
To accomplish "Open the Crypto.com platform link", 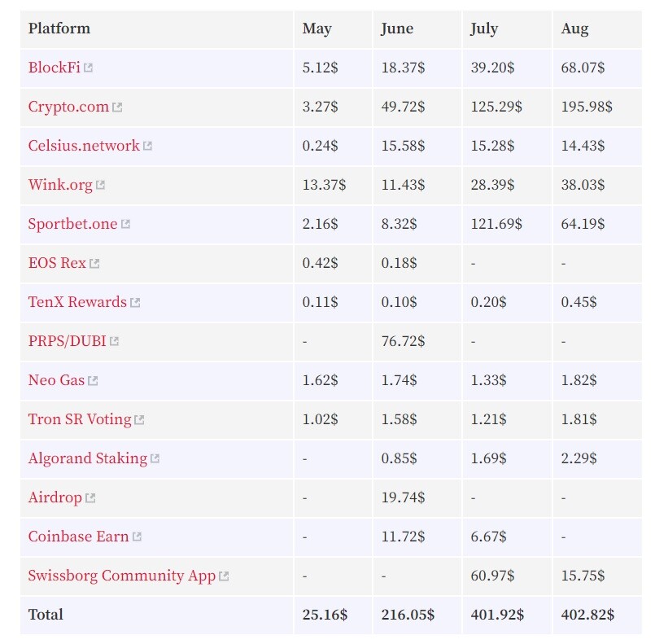I will tap(68, 107).
